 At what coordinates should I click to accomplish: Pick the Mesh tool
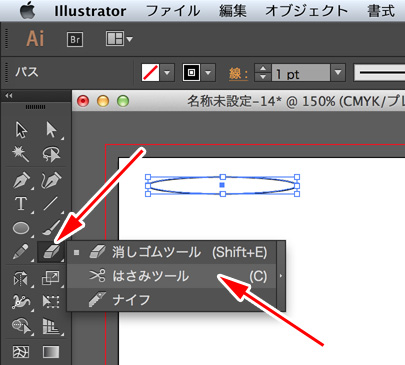coord(21,352)
